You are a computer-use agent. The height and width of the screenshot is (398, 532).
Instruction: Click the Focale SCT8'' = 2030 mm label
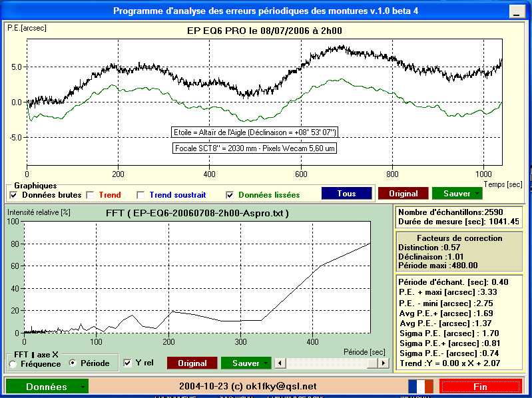[x=254, y=148]
